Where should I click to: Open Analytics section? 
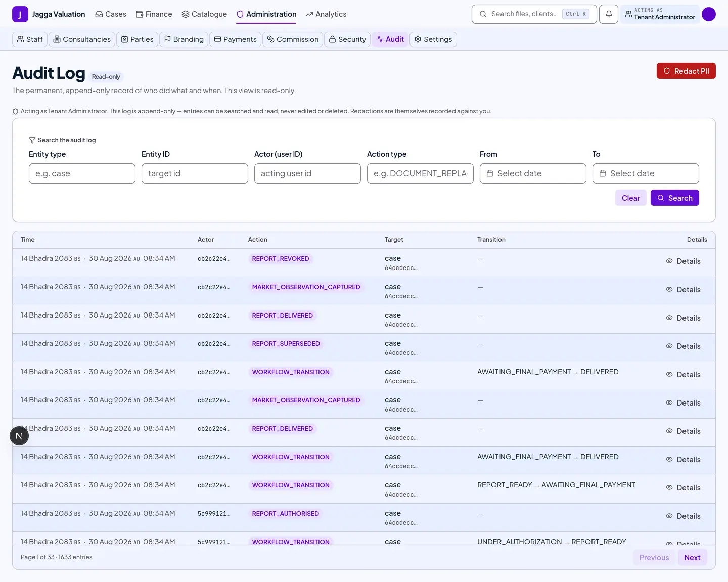click(x=326, y=14)
